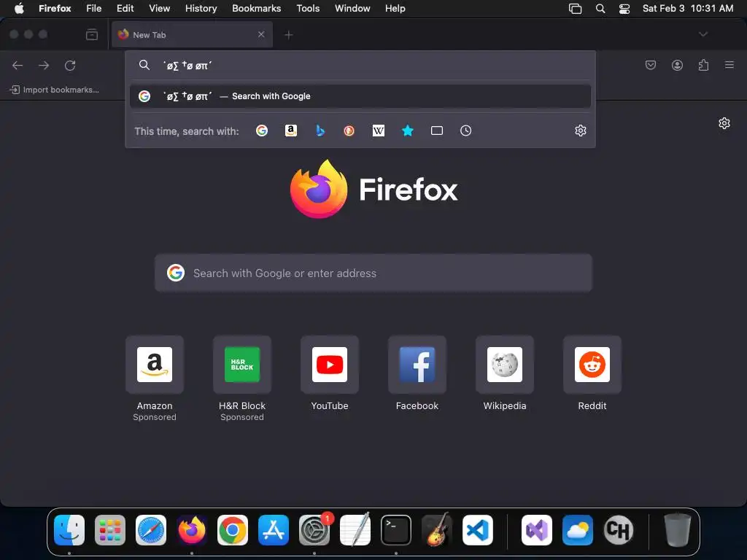Search this time with Wikipedia icon

point(379,131)
